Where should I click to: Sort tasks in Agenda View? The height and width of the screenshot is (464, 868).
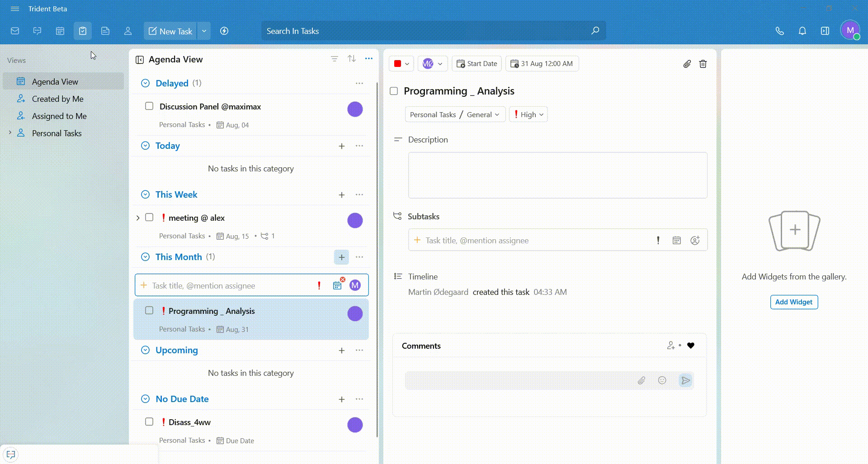click(352, 59)
